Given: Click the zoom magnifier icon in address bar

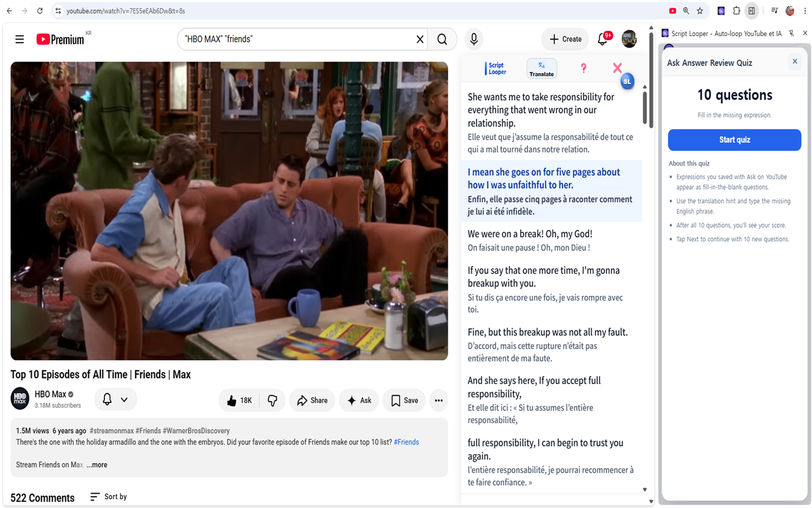Looking at the screenshot, I should pos(686,11).
